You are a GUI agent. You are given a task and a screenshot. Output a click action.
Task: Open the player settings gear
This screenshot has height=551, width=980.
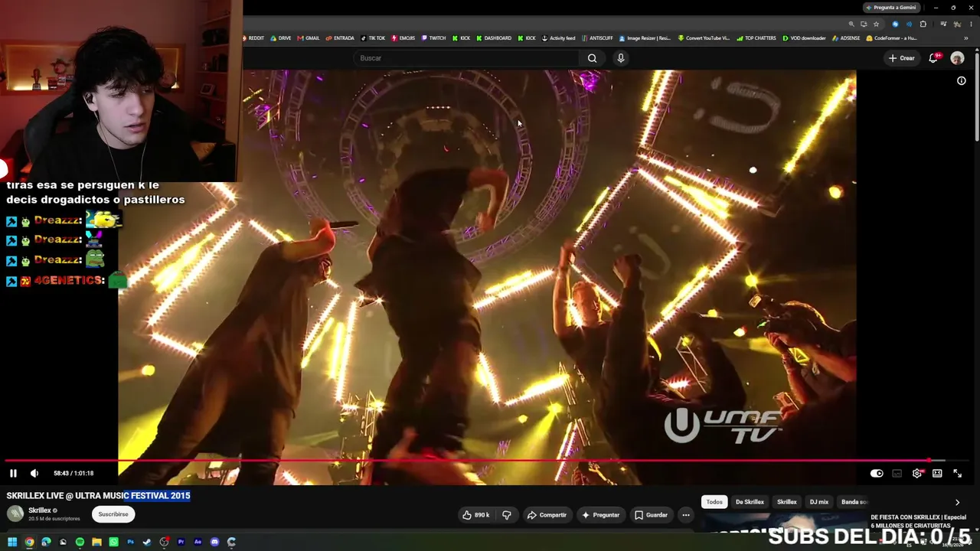click(x=917, y=473)
